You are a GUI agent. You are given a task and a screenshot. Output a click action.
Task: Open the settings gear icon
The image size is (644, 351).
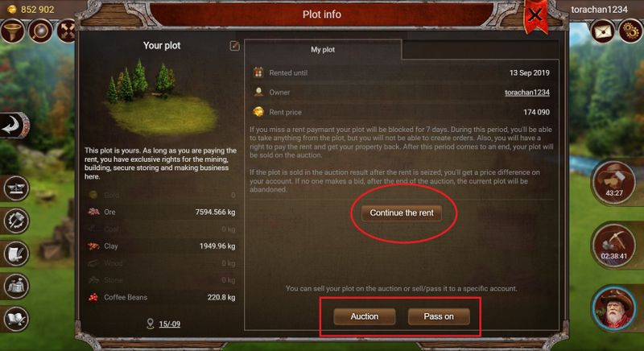[x=630, y=31]
